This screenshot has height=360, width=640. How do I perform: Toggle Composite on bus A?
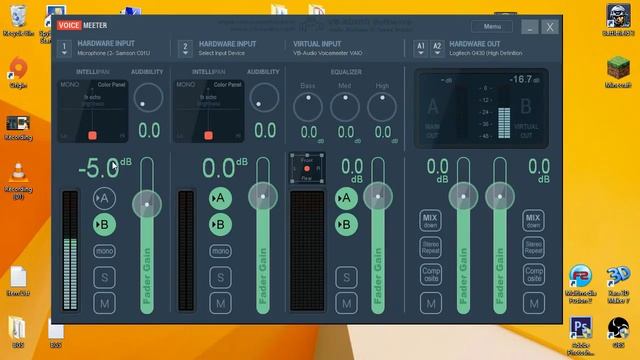431,274
